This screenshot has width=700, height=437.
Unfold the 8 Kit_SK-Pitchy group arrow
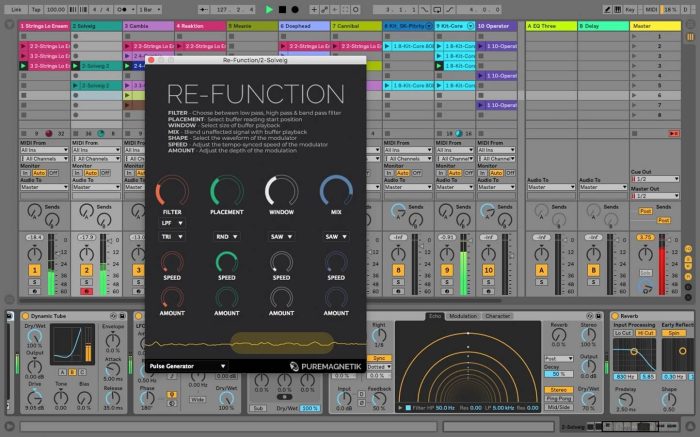pyautogui.click(x=429, y=26)
